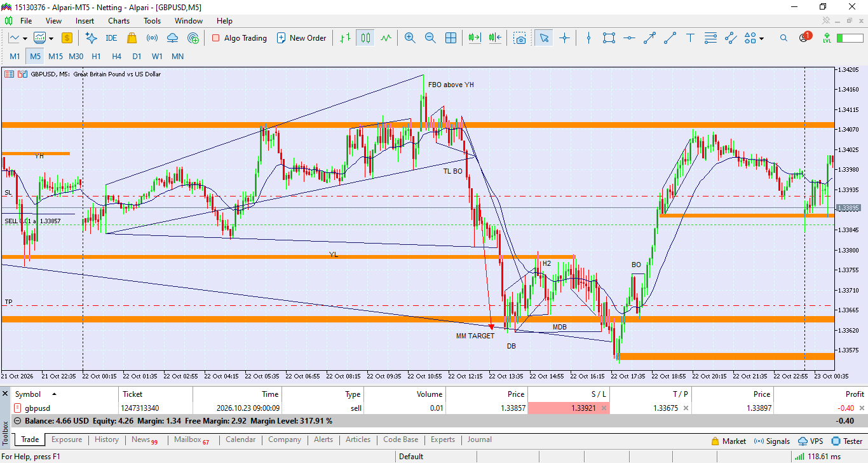This screenshot has height=463, width=868.
Task: Enable candlestick chart mode
Action: [x=365, y=38]
